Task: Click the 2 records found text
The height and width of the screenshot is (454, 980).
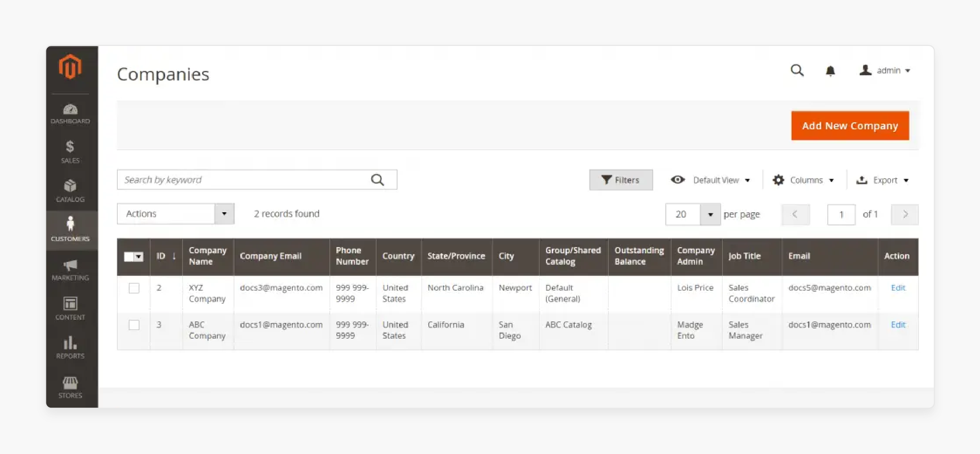Action: pos(286,214)
